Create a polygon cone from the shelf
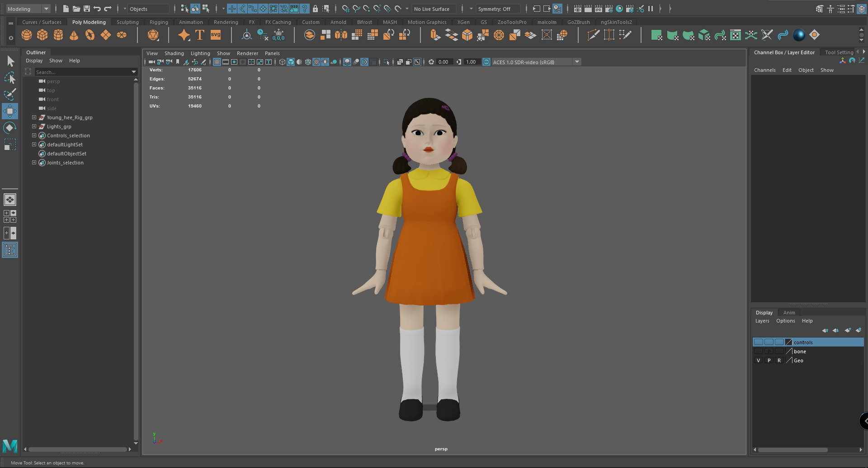Viewport: 868px width, 468px height. click(74, 35)
